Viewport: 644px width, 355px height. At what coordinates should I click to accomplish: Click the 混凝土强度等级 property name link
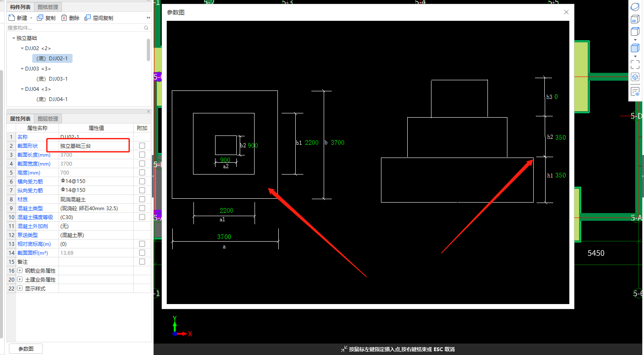pos(35,217)
